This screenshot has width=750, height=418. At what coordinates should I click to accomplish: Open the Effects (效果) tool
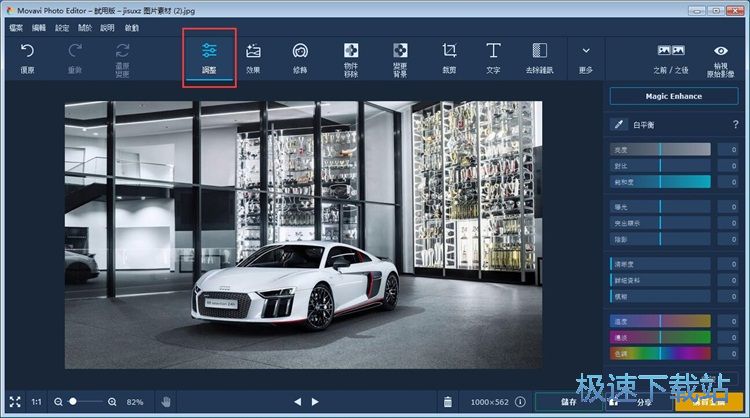pos(253,56)
